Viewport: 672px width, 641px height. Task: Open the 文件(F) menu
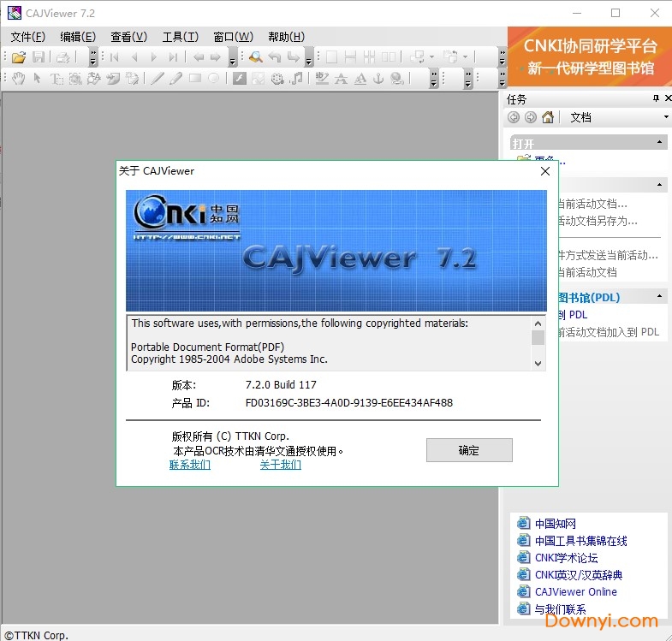tap(27, 37)
